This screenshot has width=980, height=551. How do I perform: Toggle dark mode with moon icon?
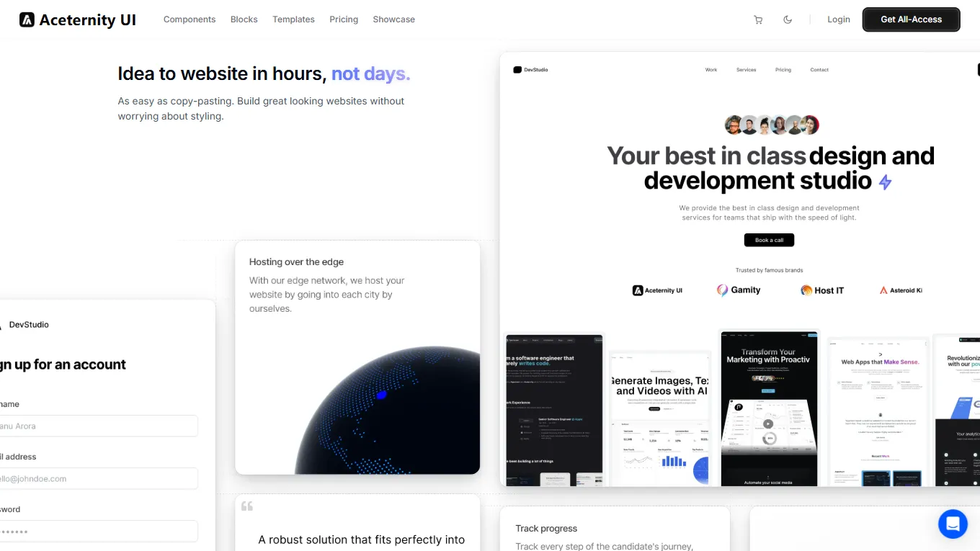[x=788, y=20]
